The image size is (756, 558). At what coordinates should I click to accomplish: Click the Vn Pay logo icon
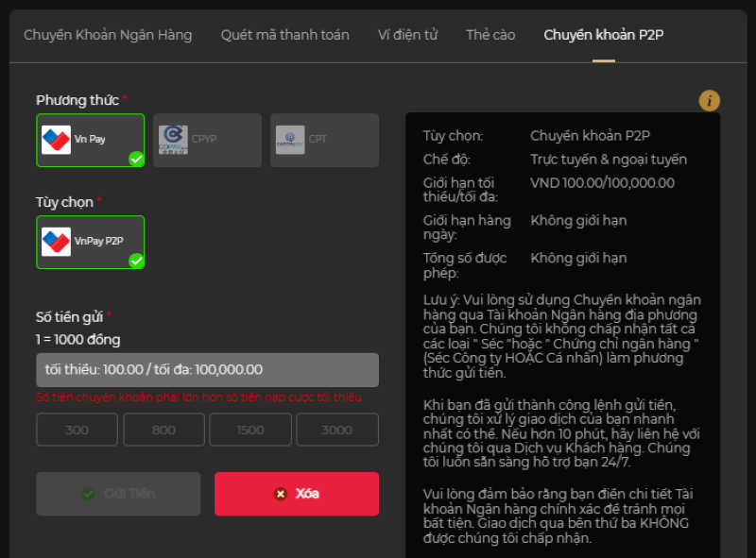(x=56, y=140)
